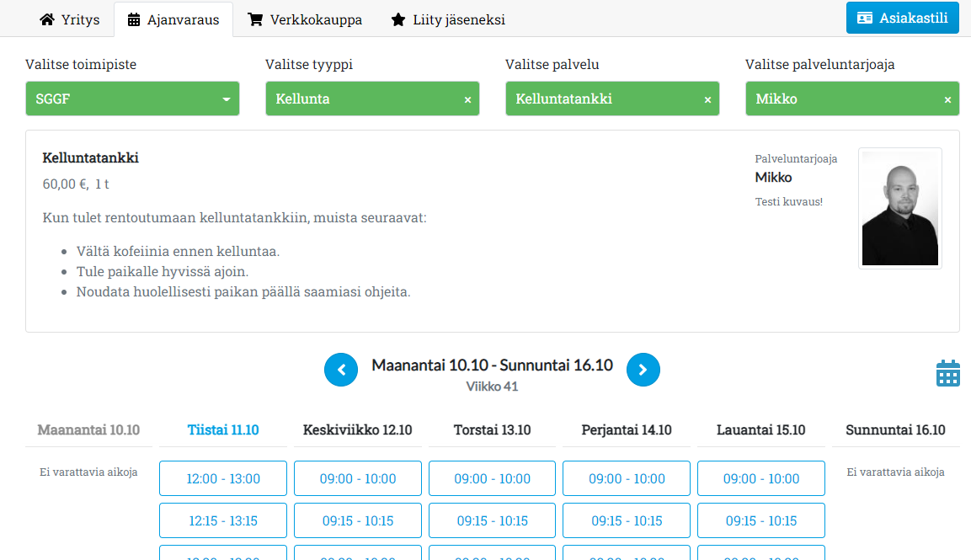Open the calendar date picker icon
The height and width of the screenshot is (560, 971).
pos(947,373)
